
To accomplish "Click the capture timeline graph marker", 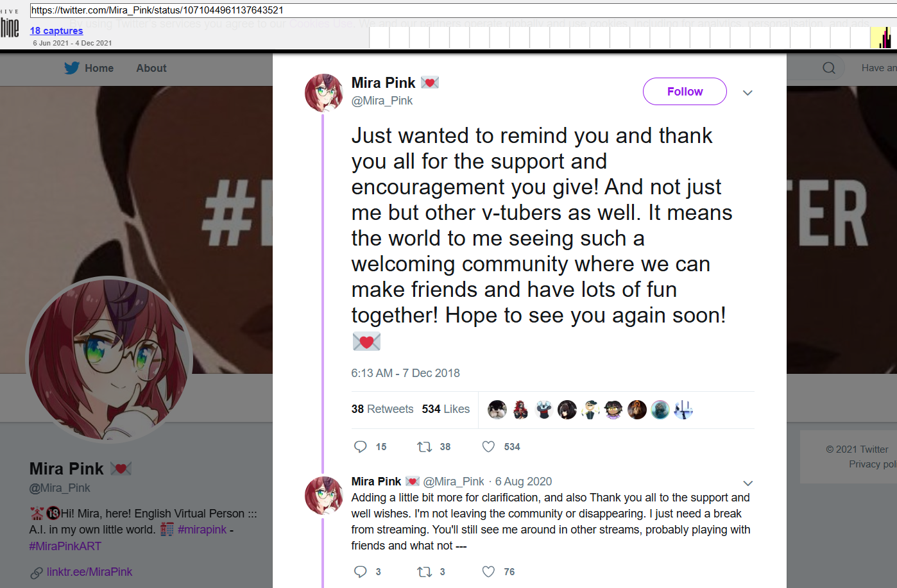I will coord(884,38).
